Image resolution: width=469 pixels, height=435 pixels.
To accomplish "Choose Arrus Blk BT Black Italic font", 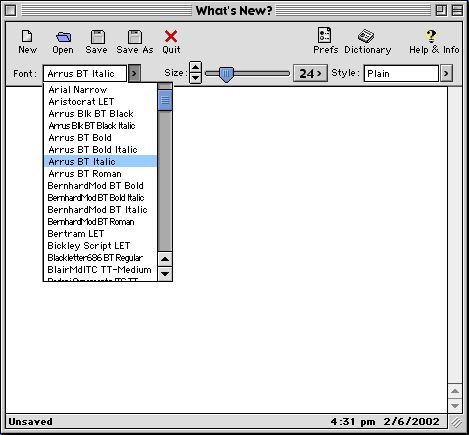I will [100, 126].
